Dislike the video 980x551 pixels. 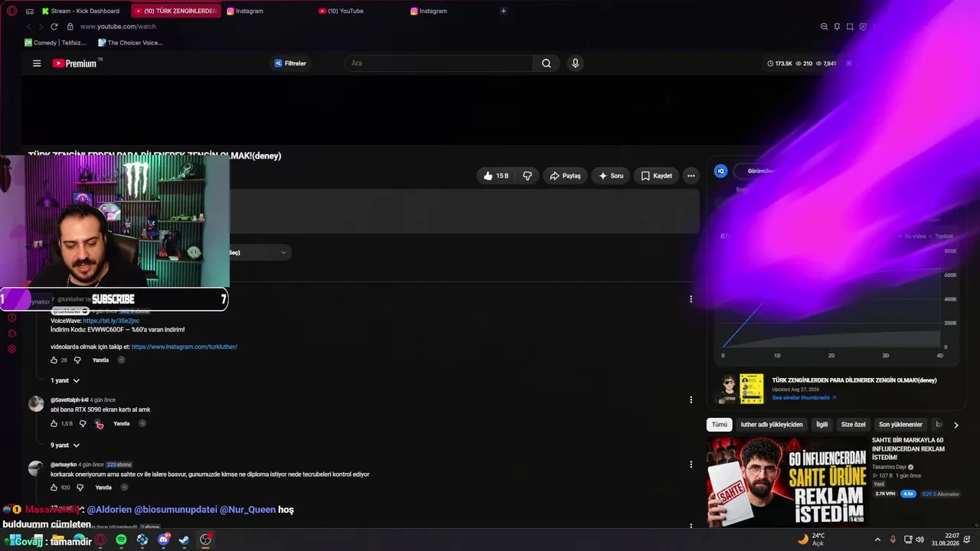pos(528,176)
